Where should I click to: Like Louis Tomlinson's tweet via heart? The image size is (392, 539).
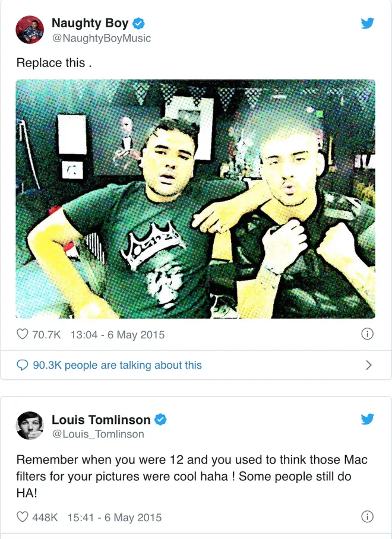click(23, 516)
